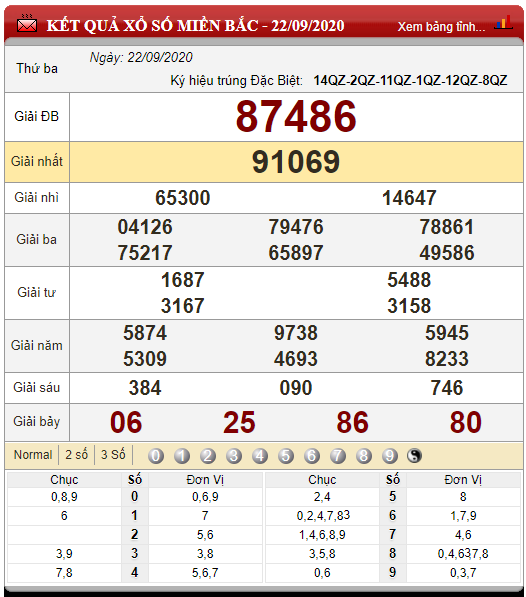Select fifth prize number 4693

(296, 359)
